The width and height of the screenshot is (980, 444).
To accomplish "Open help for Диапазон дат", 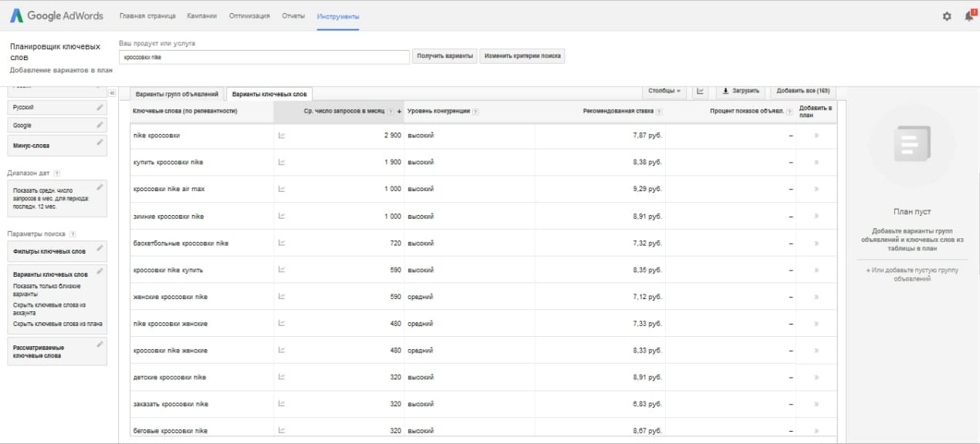I will (58, 173).
